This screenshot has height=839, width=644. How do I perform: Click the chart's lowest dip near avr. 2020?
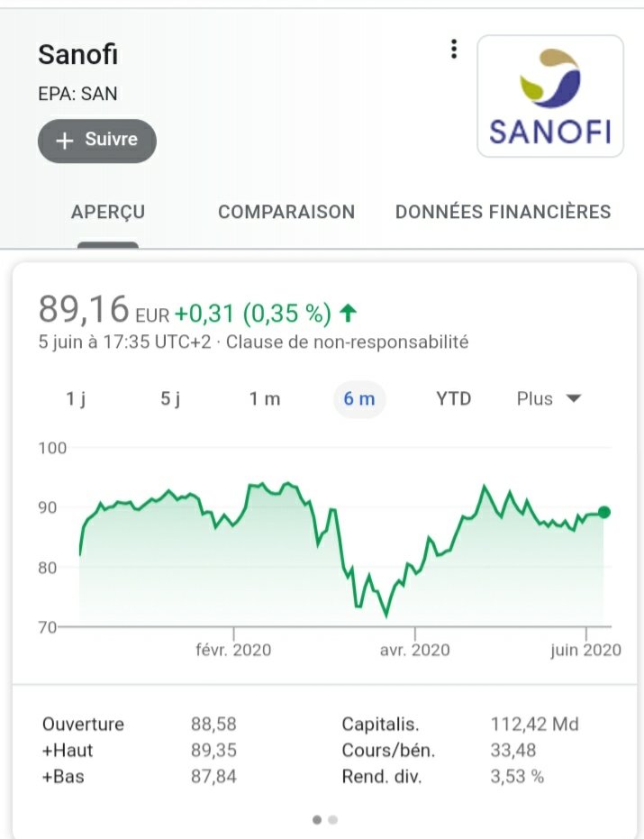(x=386, y=616)
